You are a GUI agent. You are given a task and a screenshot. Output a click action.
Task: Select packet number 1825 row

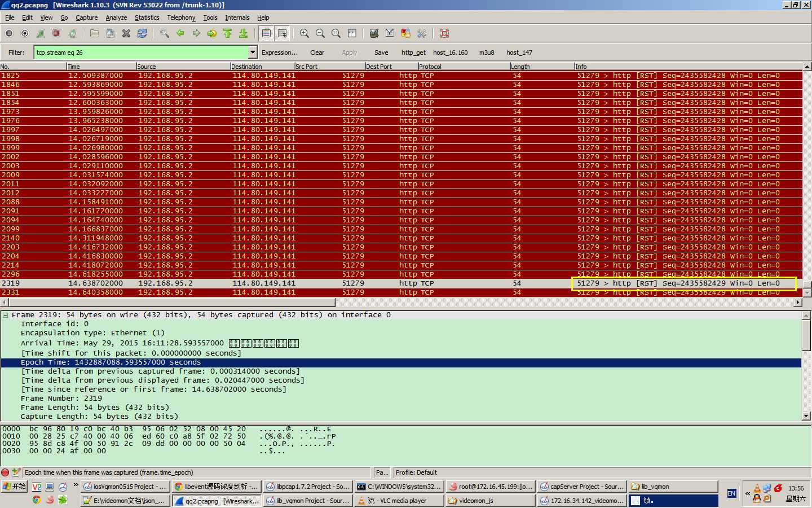(x=401, y=76)
